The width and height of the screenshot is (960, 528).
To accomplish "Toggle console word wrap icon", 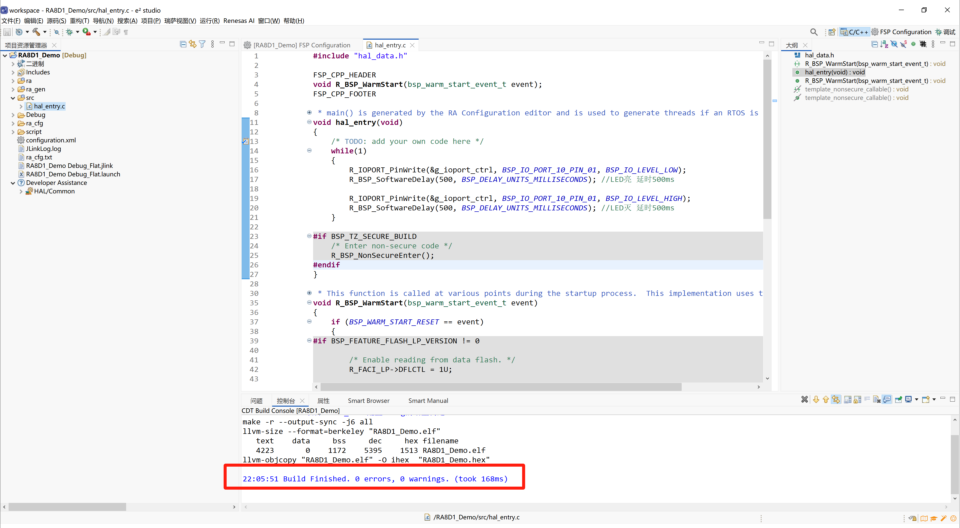I will 867,399.
